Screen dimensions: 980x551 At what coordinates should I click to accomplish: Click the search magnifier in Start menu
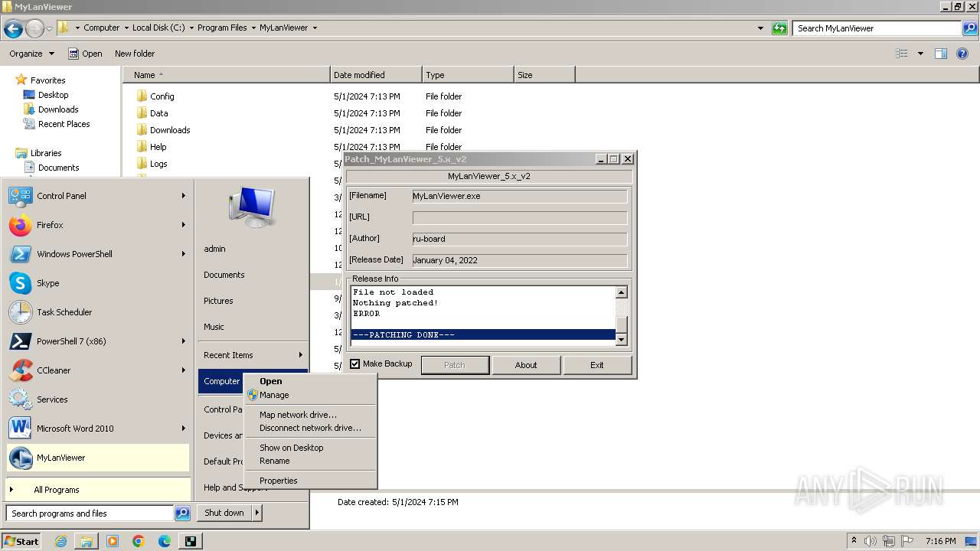pyautogui.click(x=182, y=514)
